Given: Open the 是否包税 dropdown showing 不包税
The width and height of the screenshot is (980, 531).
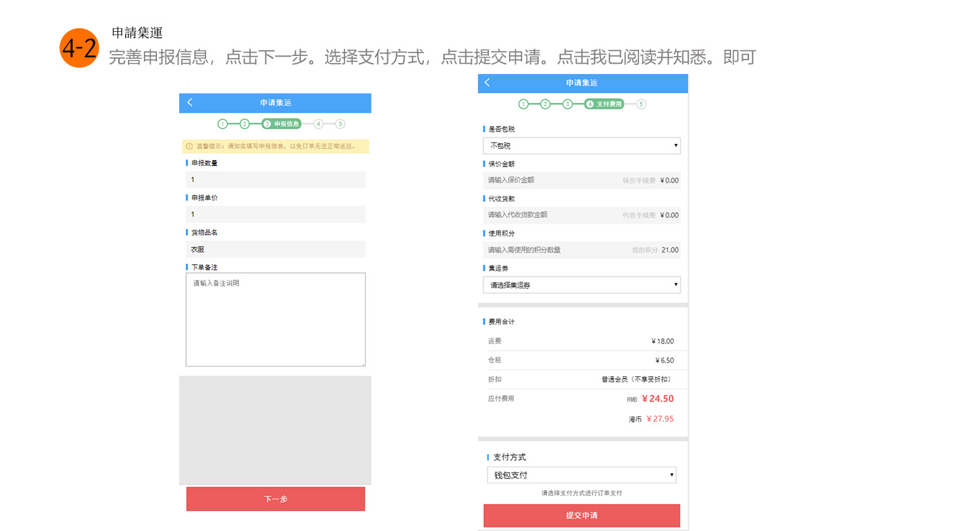Looking at the screenshot, I should tap(581, 146).
